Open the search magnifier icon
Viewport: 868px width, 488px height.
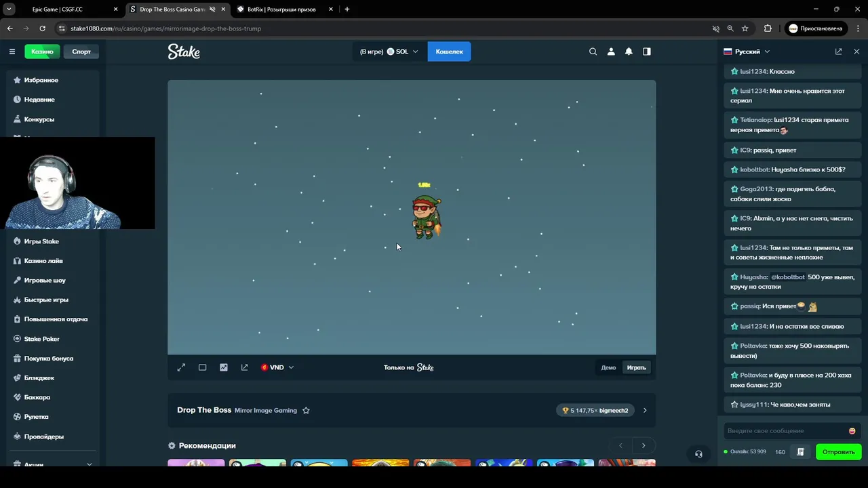[x=593, y=52]
